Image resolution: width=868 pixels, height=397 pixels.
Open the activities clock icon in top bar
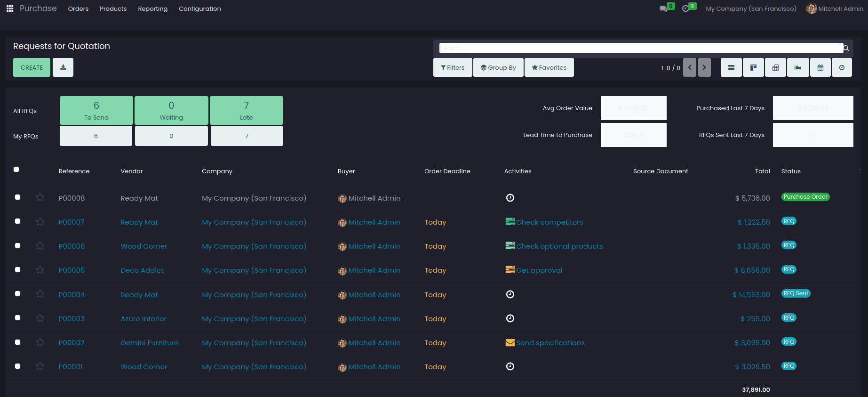685,8
